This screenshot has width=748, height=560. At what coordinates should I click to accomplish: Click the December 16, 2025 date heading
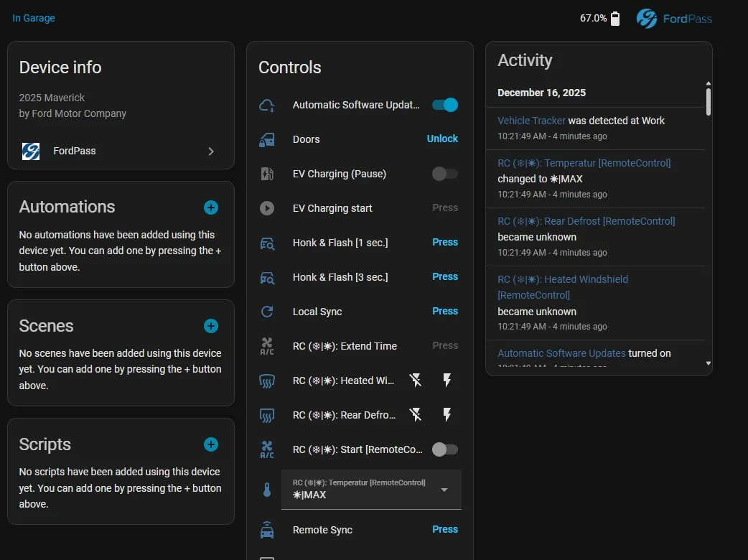[x=541, y=93]
